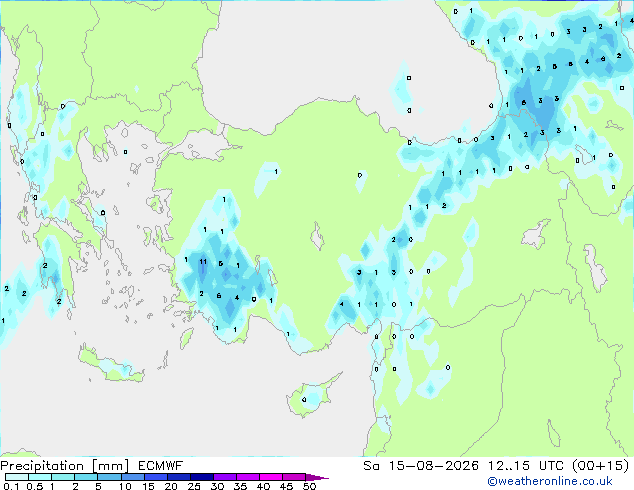Click the "Precipitation [mm]" title text
634x490 pixels.
click(65, 466)
